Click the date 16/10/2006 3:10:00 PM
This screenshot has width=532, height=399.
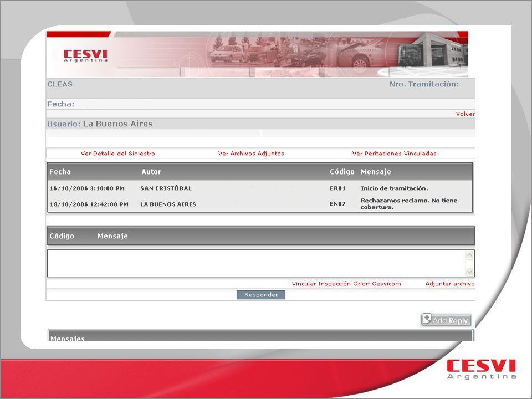coord(87,188)
